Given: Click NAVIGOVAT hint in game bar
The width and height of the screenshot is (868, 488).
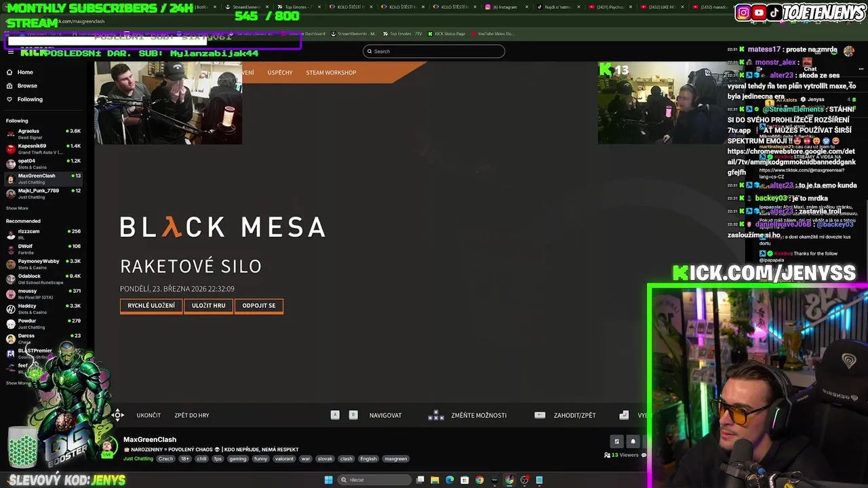Looking at the screenshot, I should (x=385, y=415).
